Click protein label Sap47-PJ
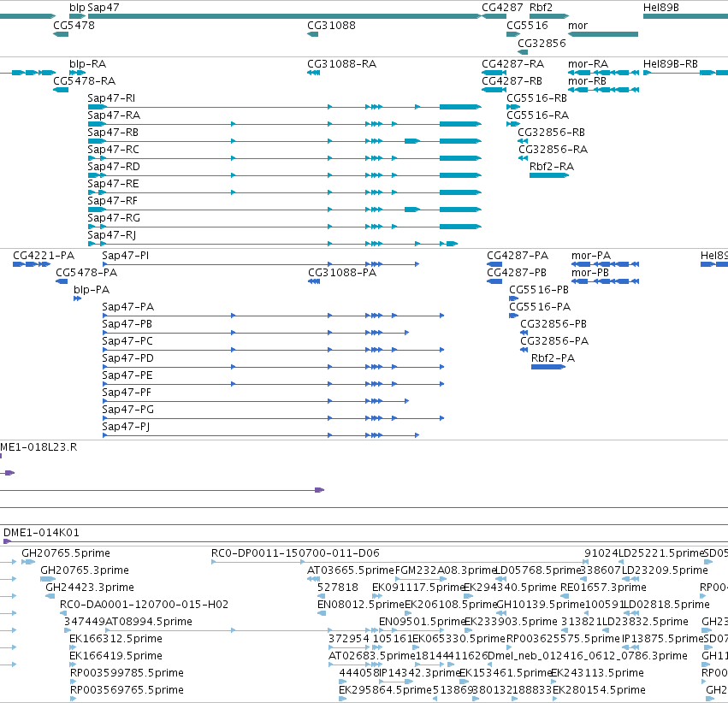 coord(126,428)
